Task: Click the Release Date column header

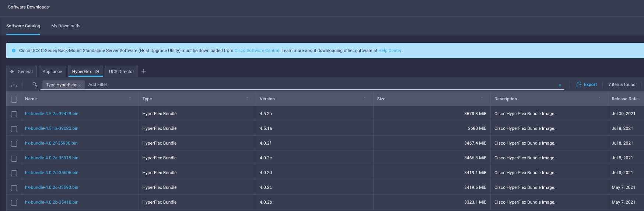Action: tap(624, 99)
